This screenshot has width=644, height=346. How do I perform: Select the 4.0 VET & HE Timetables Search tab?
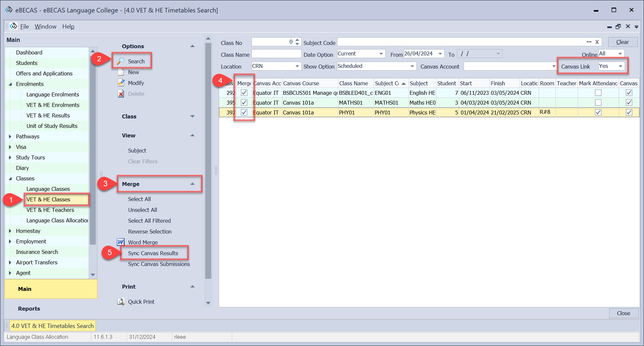click(52, 326)
